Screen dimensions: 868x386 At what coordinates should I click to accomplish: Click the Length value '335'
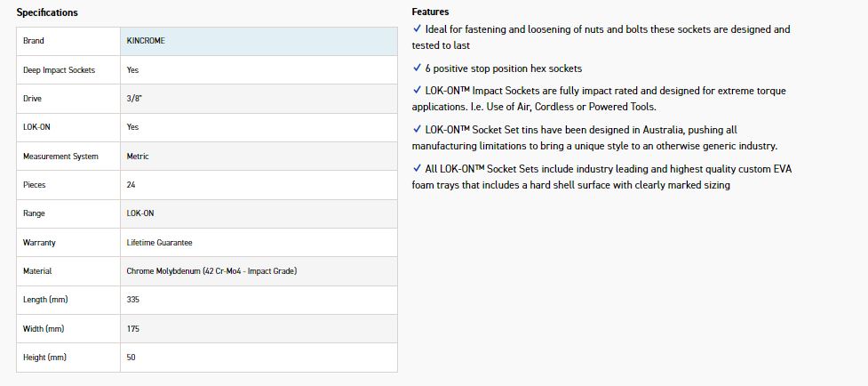pyautogui.click(x=133, y=300)
